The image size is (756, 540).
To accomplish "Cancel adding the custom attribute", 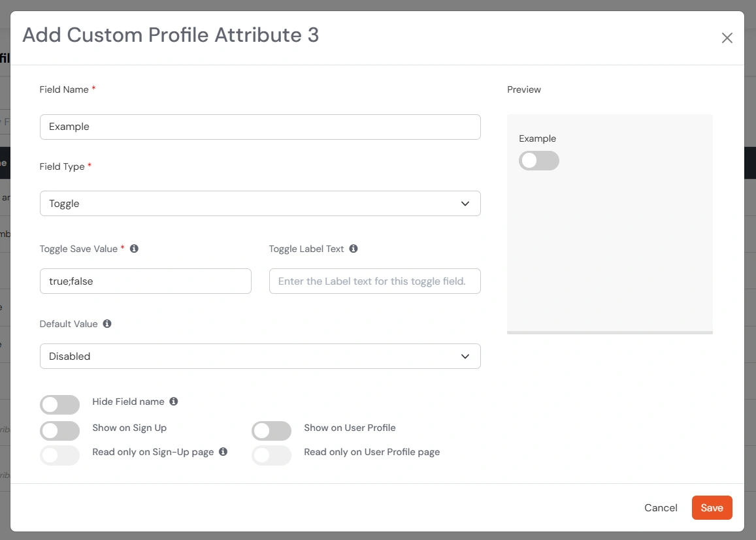I will pyautogui.click(x=661, y=507).
